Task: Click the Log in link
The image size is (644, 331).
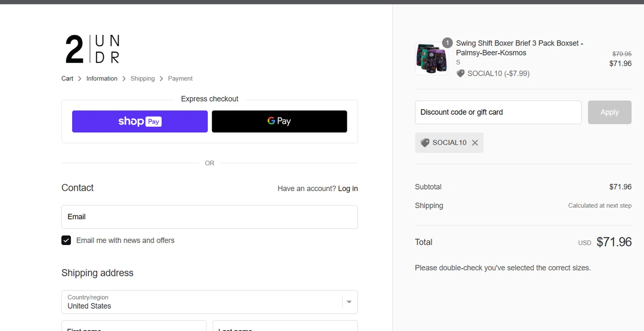Action: [x=348, y=188]
